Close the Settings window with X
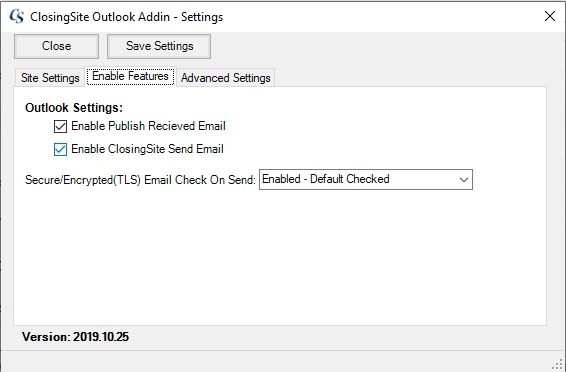This screenshot has height=372, width=566. (x=549, y=16)
